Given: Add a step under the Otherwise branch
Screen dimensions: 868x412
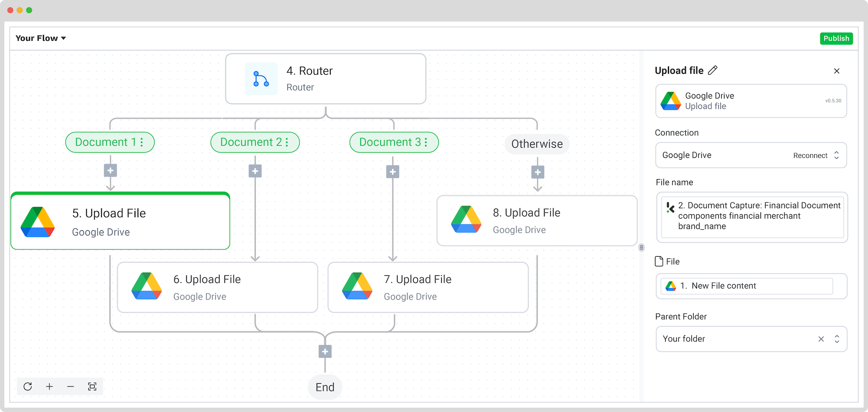Looking at the screenshot, I should pyautogui.click(x=538, y=172).
